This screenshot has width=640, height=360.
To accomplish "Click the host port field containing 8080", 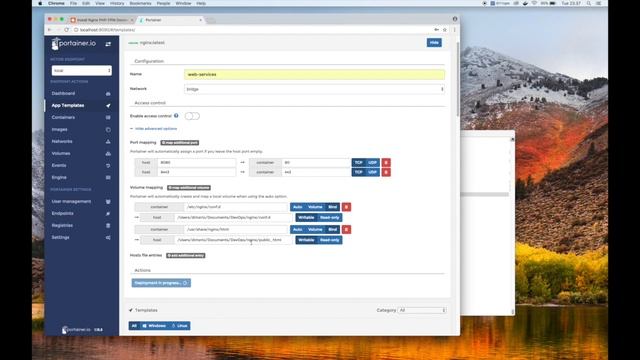I will [x=196, y=162].
